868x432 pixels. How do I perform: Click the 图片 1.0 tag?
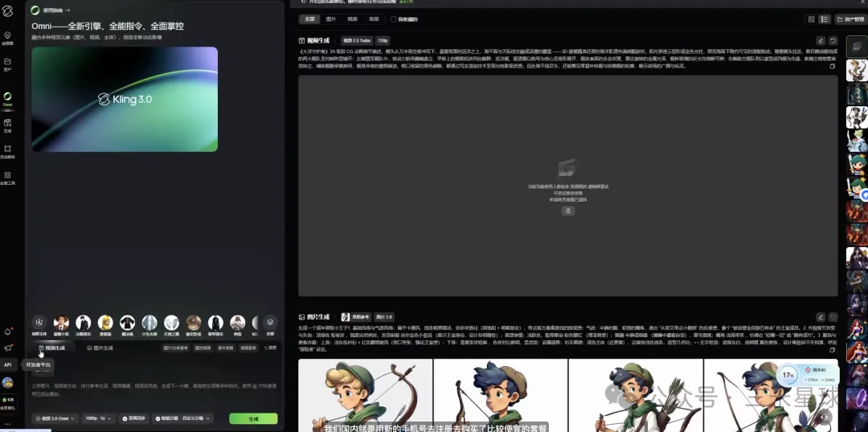[384, 317]
